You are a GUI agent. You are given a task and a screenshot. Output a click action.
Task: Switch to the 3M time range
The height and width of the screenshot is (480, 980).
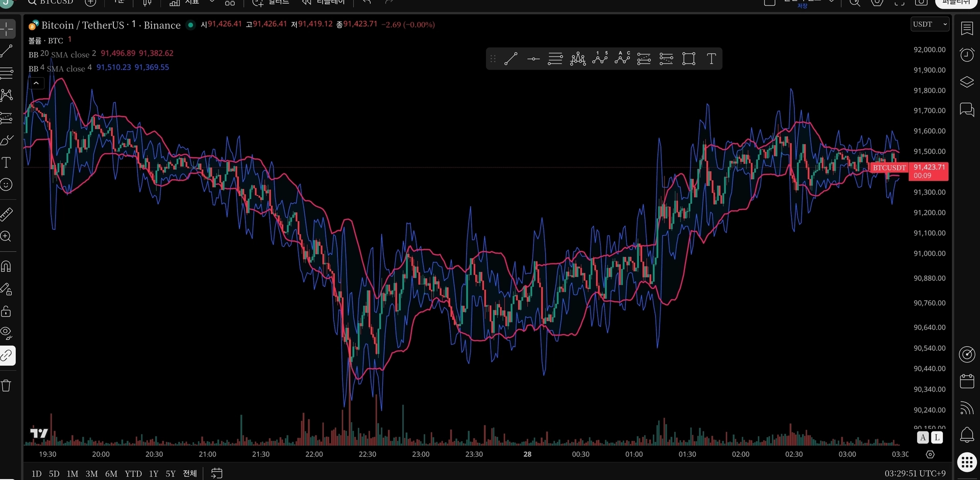tap(92, 474)
